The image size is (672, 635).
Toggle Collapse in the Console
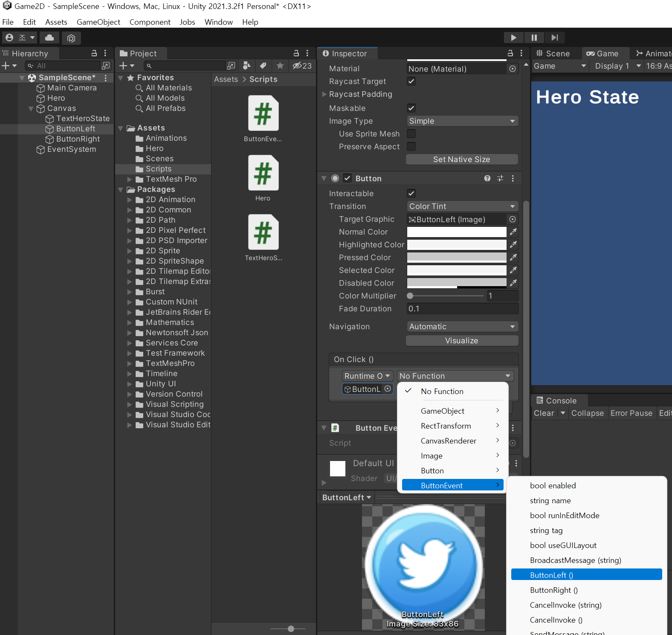tap(588, 413)
